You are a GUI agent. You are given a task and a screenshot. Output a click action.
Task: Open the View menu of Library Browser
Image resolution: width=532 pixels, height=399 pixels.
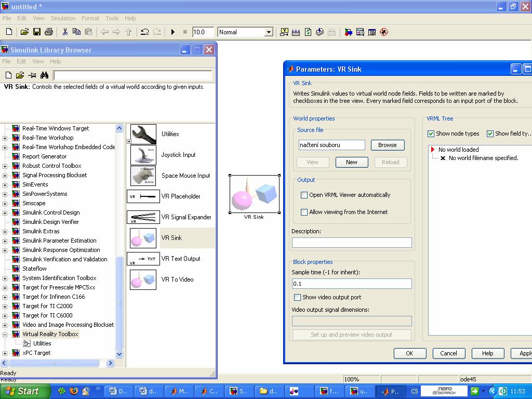[x=38, y=61]
